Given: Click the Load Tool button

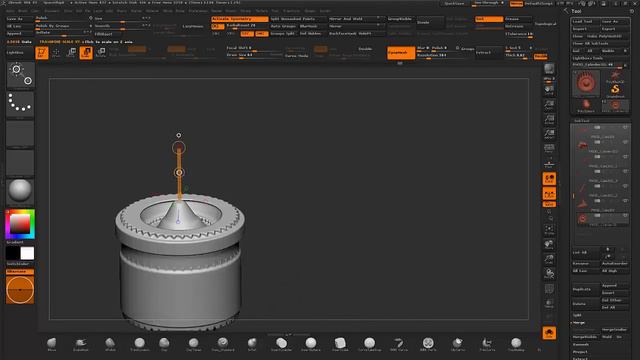Looking at the screenshot, I should [585, 21].
